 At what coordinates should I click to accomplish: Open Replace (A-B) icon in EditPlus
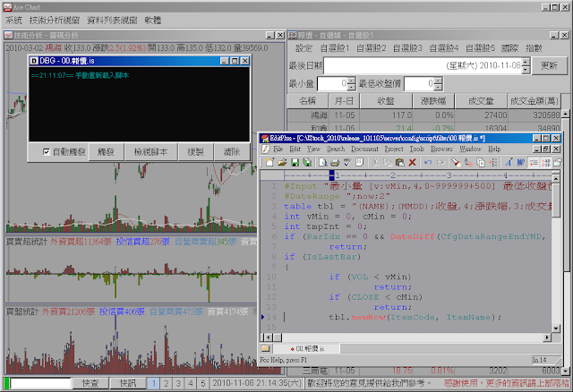point(468,162)
